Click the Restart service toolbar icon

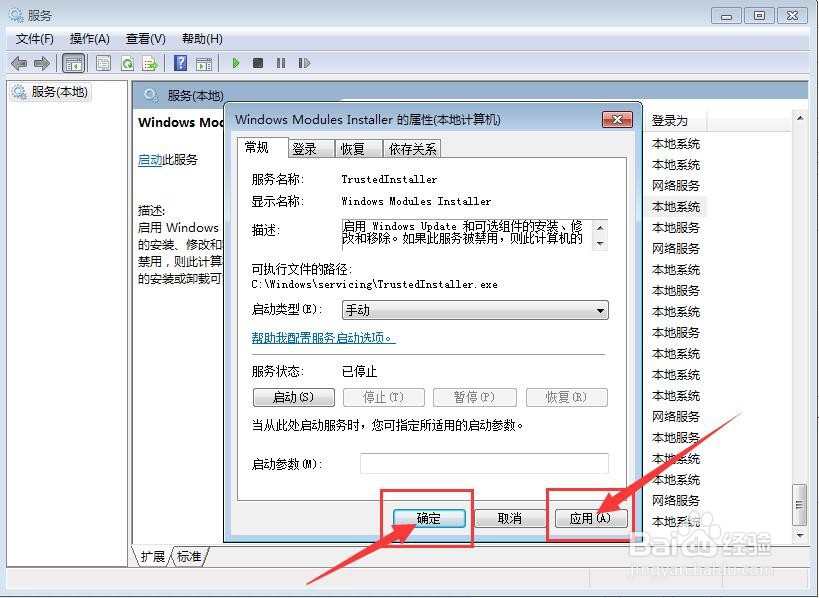(x=305, y=63)
